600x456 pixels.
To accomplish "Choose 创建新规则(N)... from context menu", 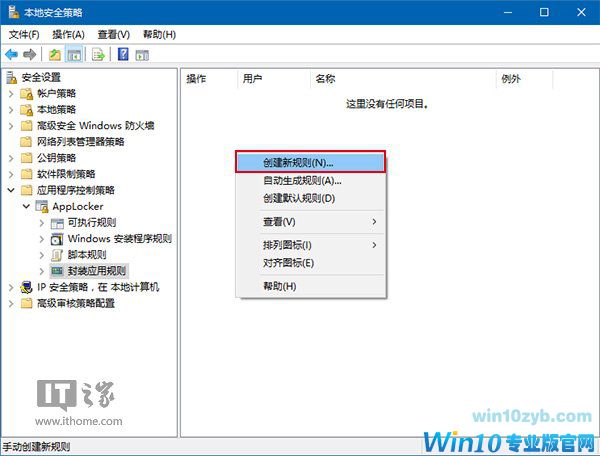I will (310, 162).
